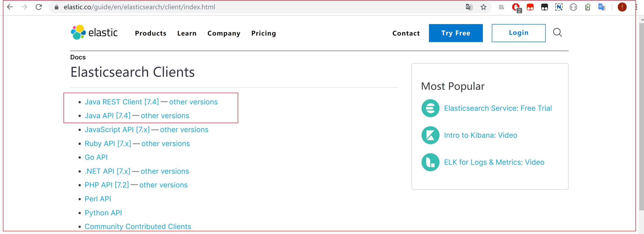Open the Products menu

[x=150, y=33]
